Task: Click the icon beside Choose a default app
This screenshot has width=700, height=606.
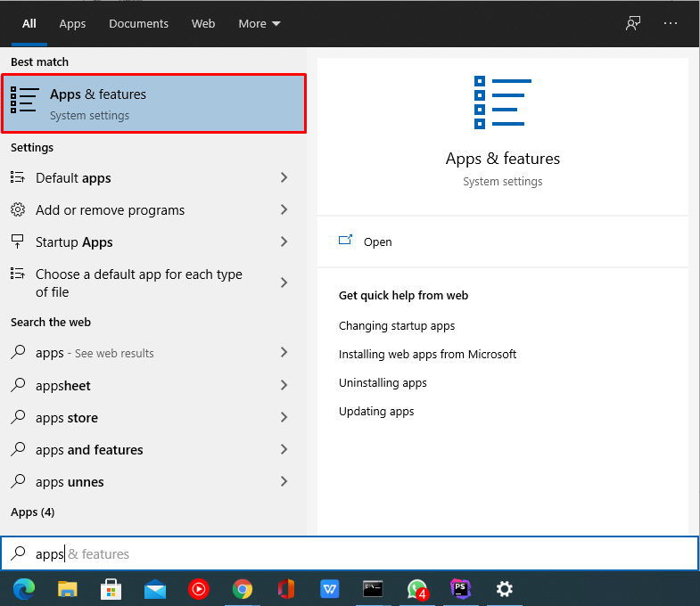Action: [18, 273]
